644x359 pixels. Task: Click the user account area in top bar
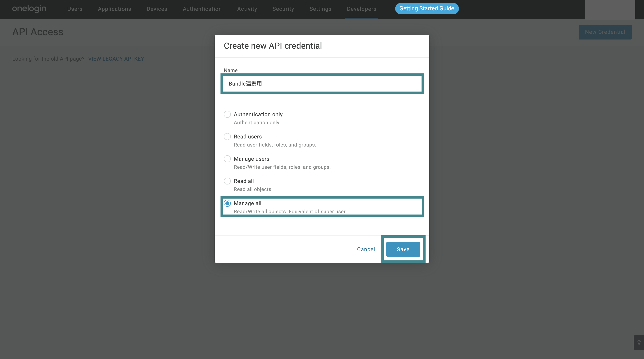pyautogui.click(x=610, y=9)
